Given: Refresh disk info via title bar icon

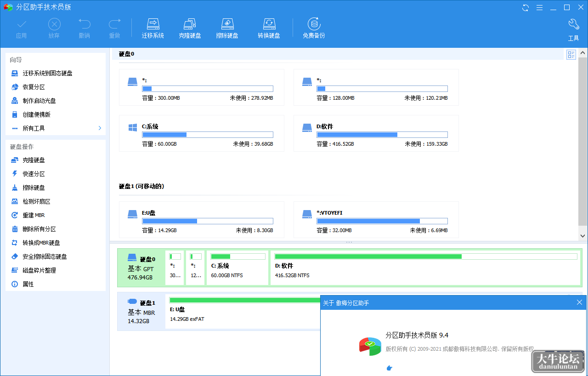Looking at the screenshot, I should [x=526, y=7].
